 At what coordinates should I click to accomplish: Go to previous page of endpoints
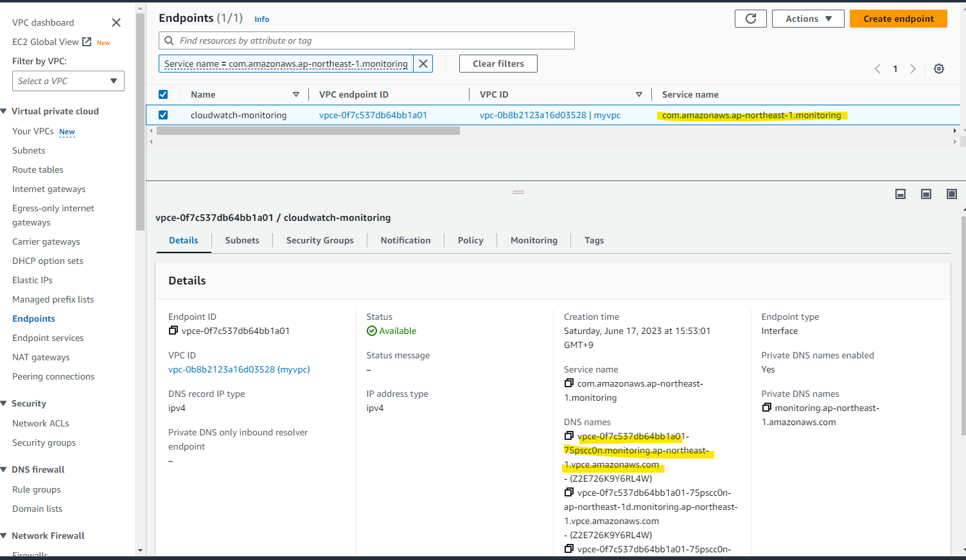(877, 69)
